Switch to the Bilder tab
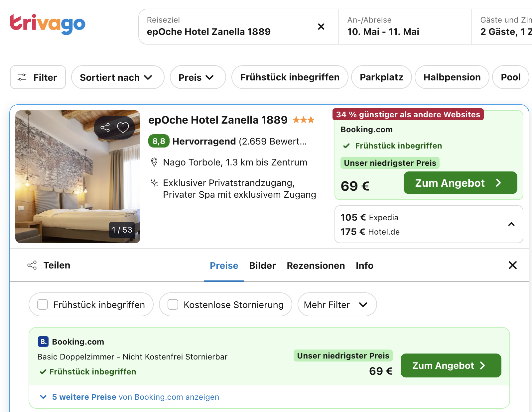The image size is (532, 412). coord(263,265)
